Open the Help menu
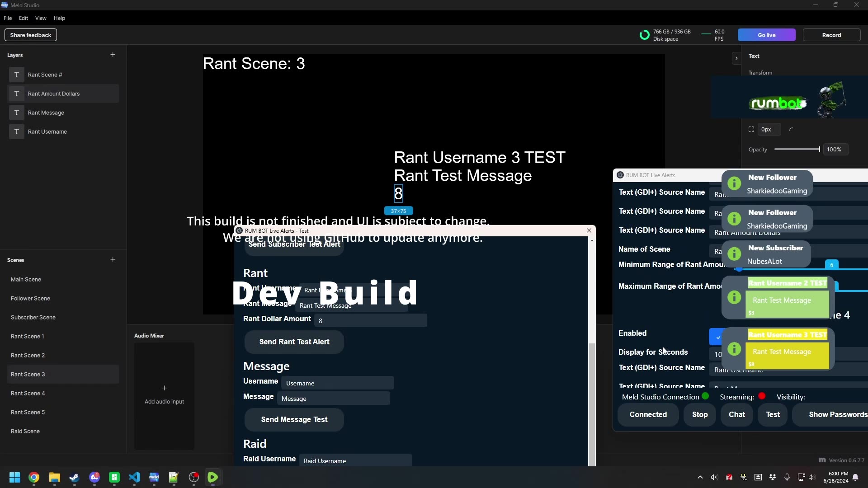 (59, 18)
